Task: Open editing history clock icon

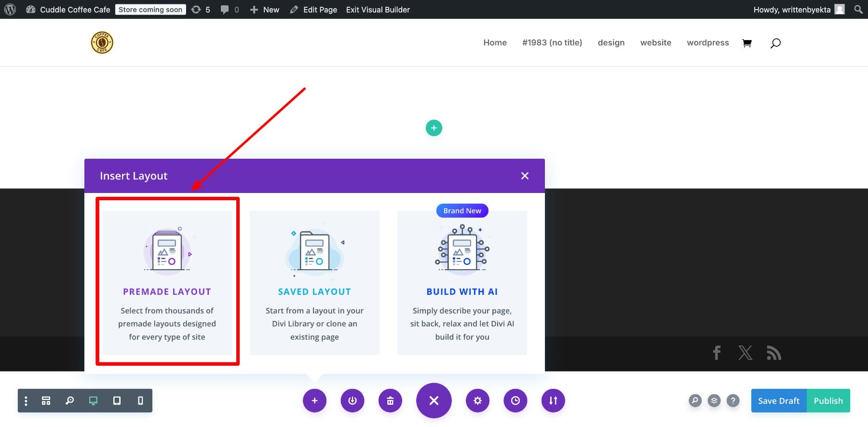Action: point(515,400)
